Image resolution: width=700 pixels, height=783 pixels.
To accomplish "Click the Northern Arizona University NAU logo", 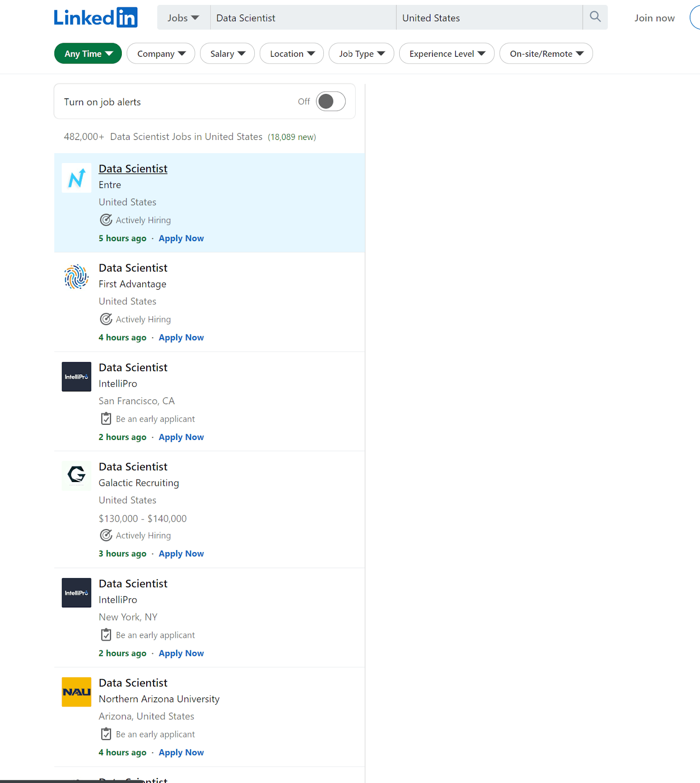I will (x=76, y=692).
